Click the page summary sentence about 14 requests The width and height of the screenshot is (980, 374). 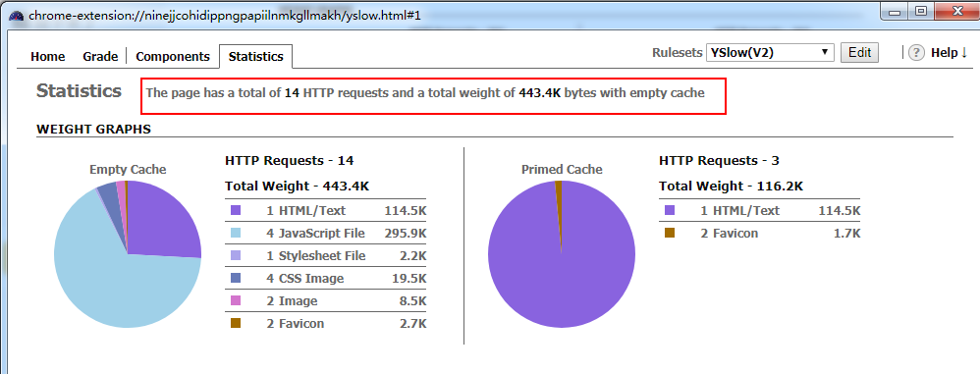pos(425,93)
